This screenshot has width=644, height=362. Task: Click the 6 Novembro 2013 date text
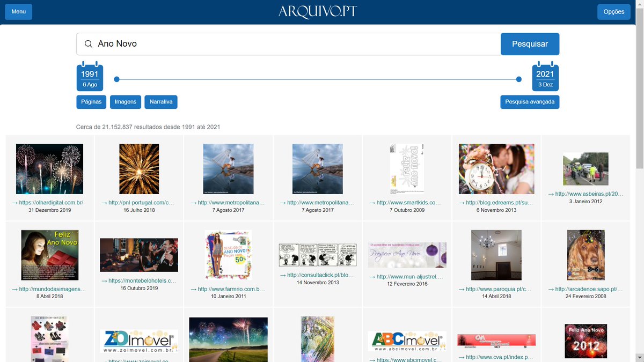coord(496,210)
